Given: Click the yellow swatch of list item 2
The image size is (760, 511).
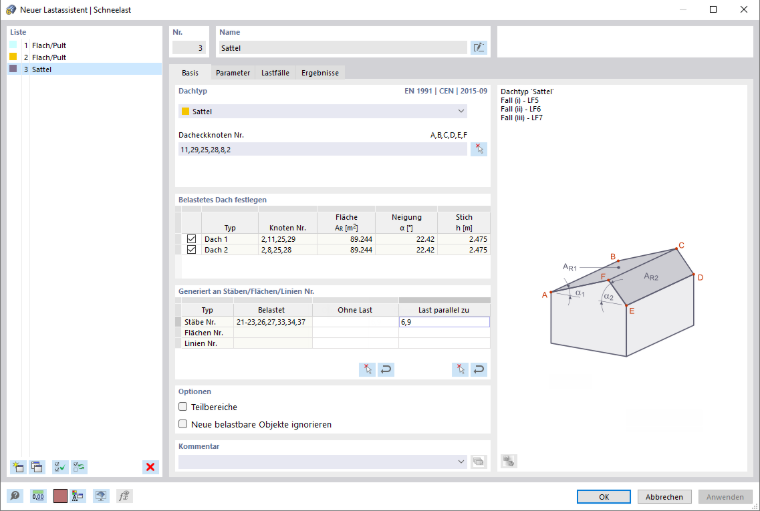Looking at the screenshot, I should coord(13,57).
